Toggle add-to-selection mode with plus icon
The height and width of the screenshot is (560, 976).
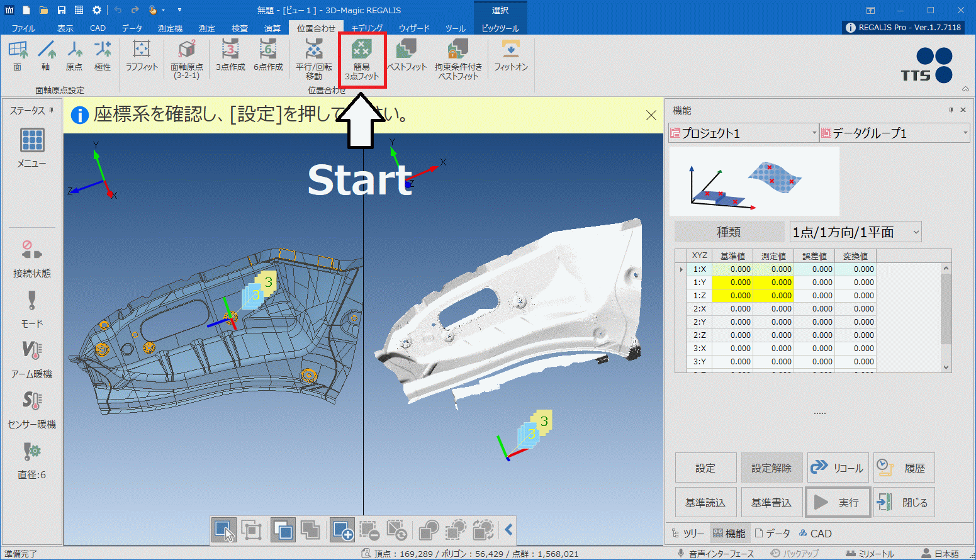[342, 530]
